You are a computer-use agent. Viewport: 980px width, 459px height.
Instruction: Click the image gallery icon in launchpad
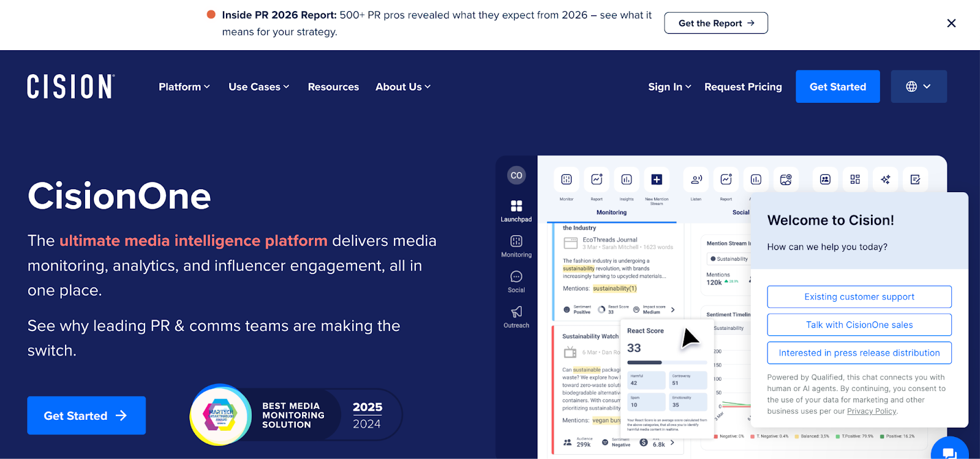(786, 179)
